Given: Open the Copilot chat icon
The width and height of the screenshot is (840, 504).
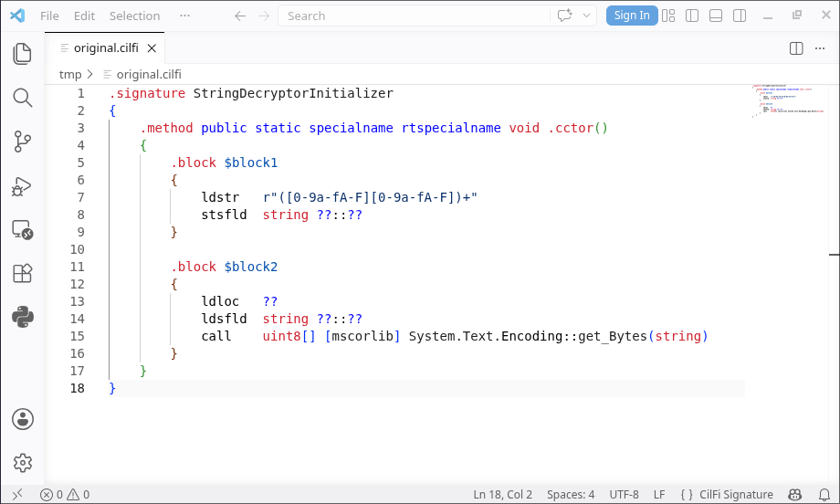Looking at the screenshot, I should (564, 16).
